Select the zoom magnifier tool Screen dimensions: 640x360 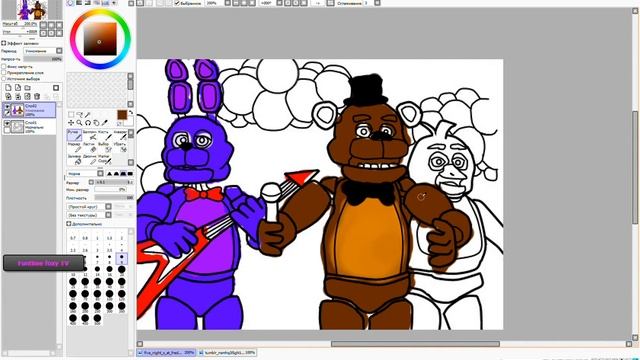(80, 122)
